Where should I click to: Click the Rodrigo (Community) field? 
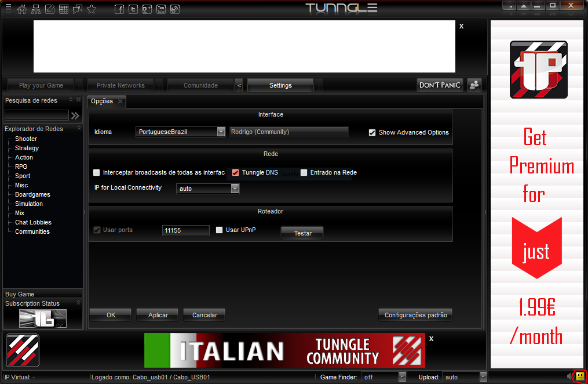click(288, 132)
